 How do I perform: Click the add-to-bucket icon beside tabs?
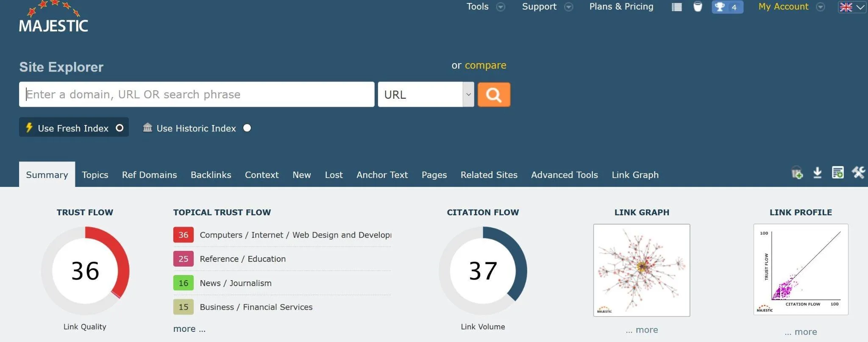pyautogui.click(x=797, y=173)
